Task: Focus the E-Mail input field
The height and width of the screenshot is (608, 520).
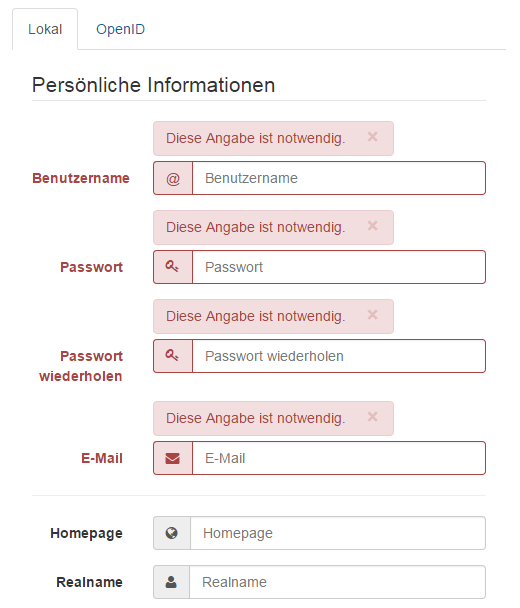Action: click(339, 458)
